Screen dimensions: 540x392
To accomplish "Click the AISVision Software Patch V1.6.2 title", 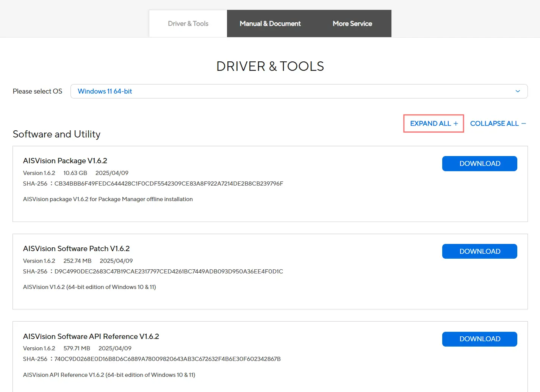I will pyautogui.click(x=77, y=248).
